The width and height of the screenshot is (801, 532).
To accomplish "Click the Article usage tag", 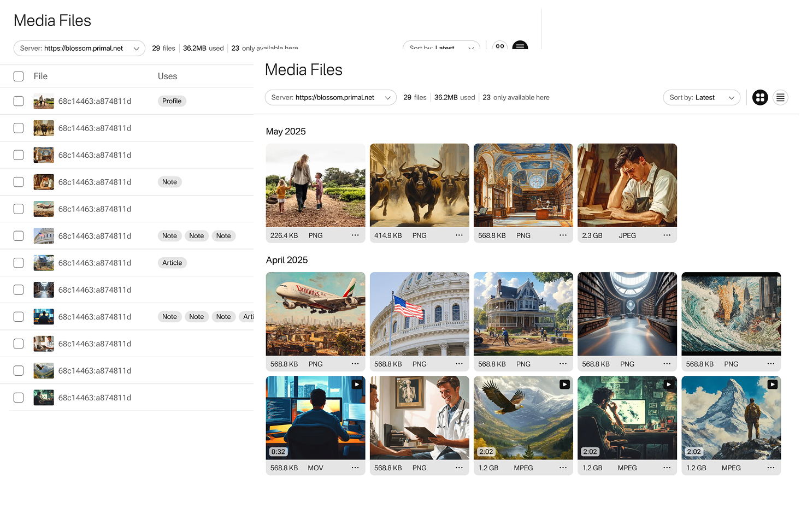I will tap(172, 263).
